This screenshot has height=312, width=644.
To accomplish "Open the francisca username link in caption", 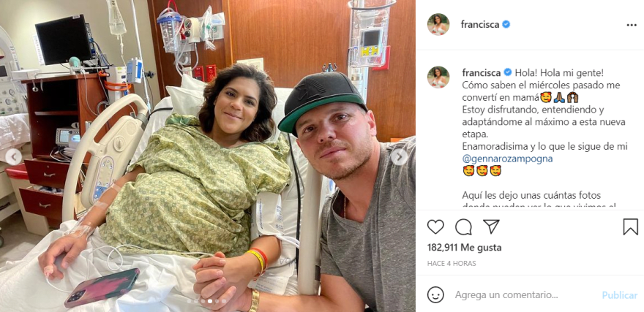I will coord(482,73).
